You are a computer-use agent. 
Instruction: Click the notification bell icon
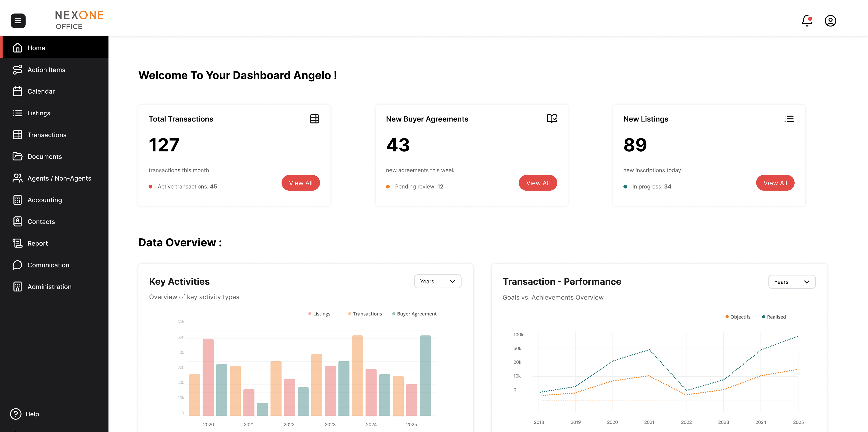pos(807,21)
